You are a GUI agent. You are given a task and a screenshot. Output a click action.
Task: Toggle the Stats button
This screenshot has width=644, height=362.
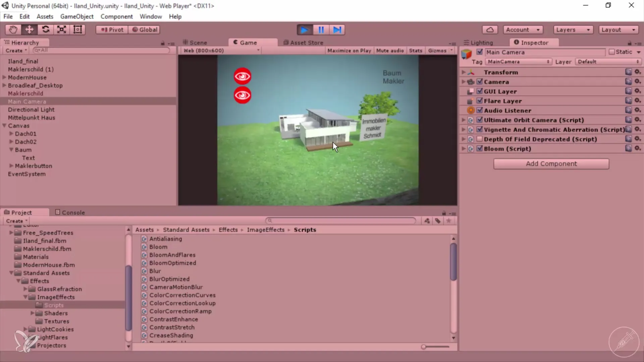[416, 51]
